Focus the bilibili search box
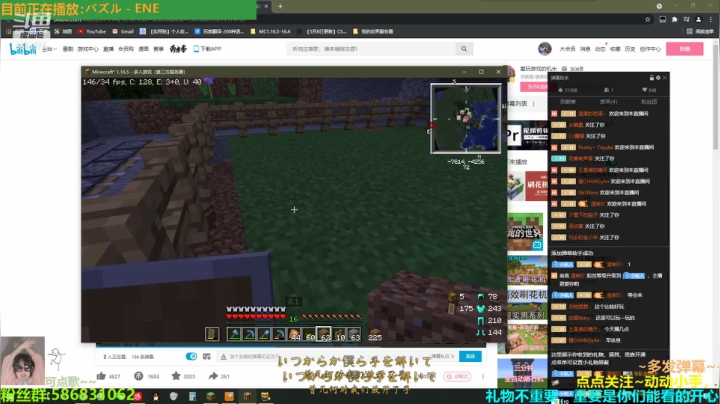 371,49
